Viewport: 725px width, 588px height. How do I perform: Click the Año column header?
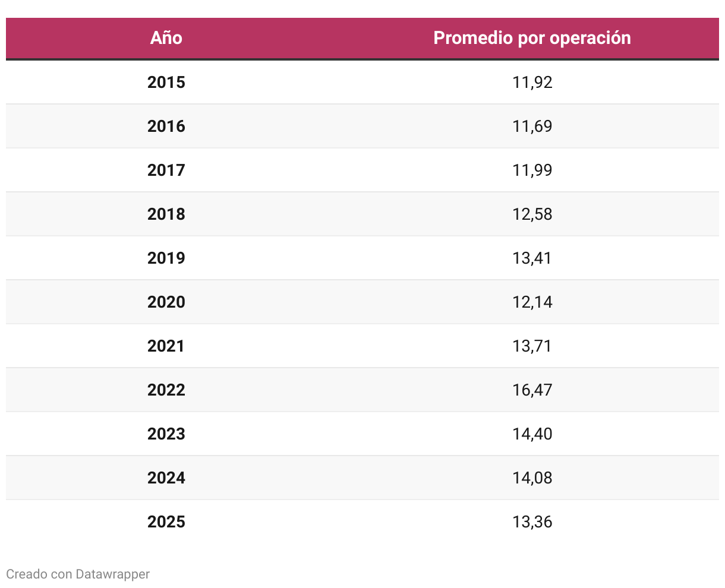(166, 38)
